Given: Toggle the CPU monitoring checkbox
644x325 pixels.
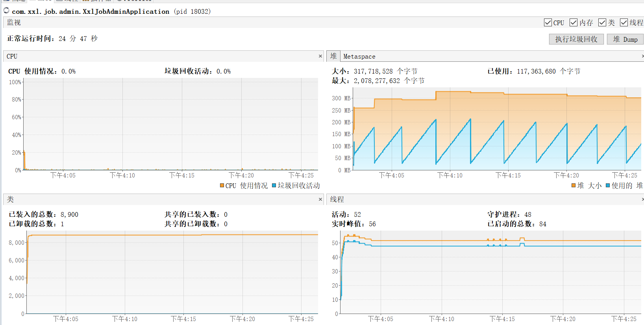Looking at the screenshot, I should click(548, 22).
